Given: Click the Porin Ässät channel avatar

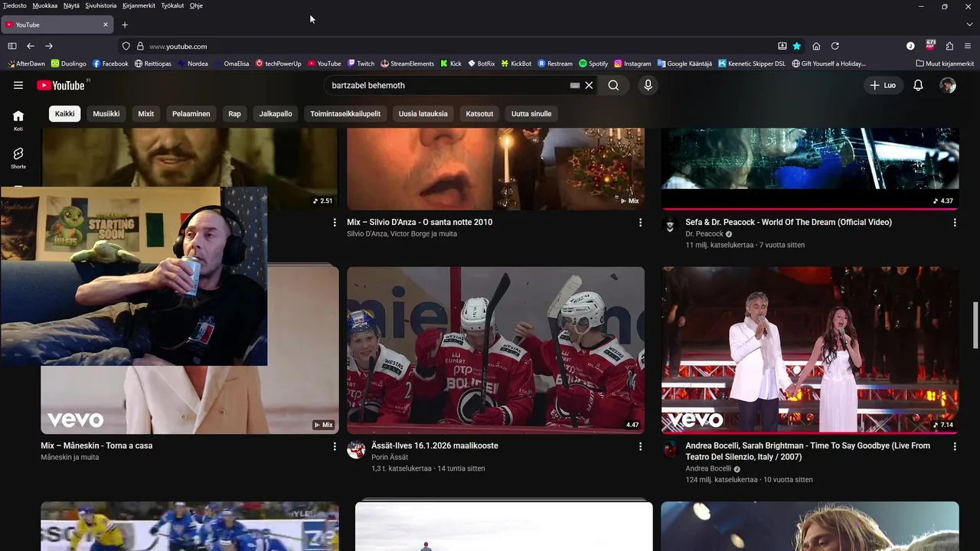Looking at the screenshot, I should tap(356, 449).
